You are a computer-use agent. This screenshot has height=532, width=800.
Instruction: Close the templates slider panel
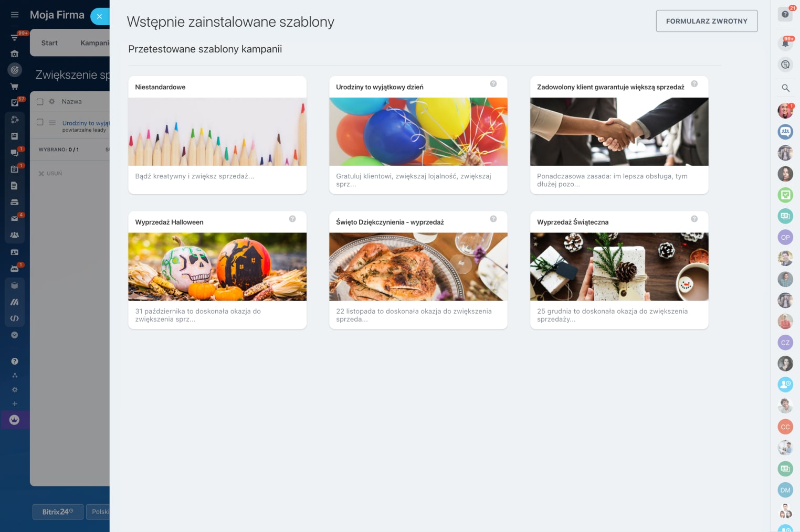tap(99, 16)
